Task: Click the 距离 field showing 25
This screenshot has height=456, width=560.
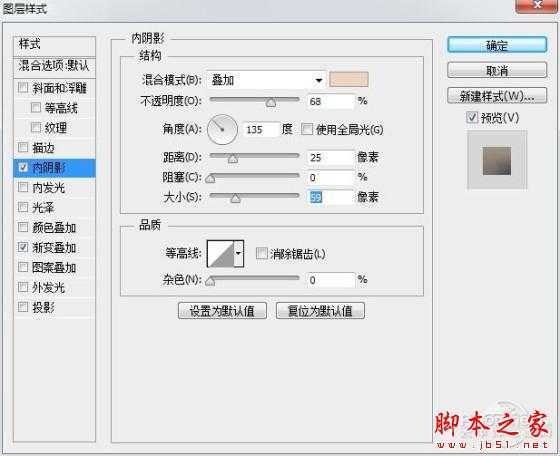Action: (331, 157)
